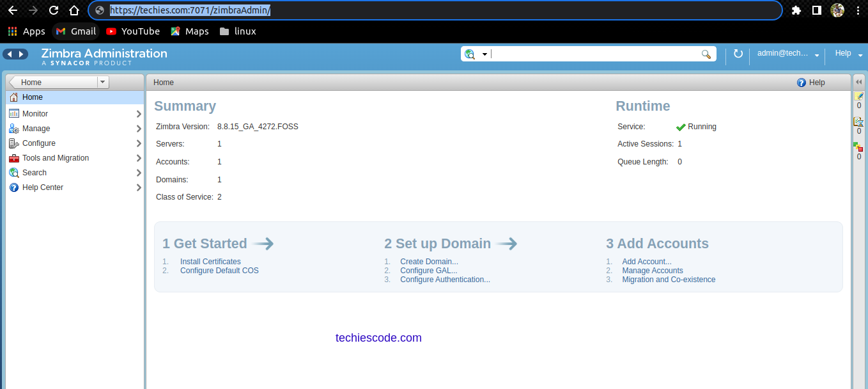This screenshot has height=389, width=868.
Task: Click the Search globe icon in the sidebar
Action: (x=14, y=172)
